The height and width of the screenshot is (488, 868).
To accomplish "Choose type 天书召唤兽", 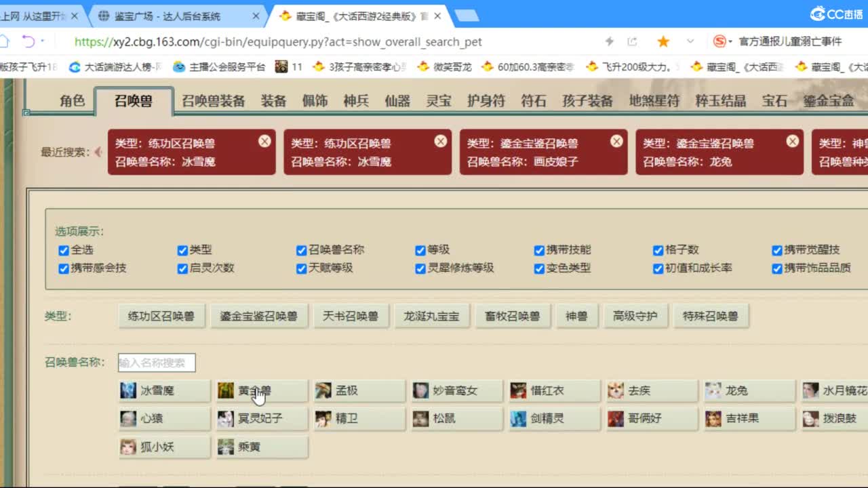I will [351, 316].
